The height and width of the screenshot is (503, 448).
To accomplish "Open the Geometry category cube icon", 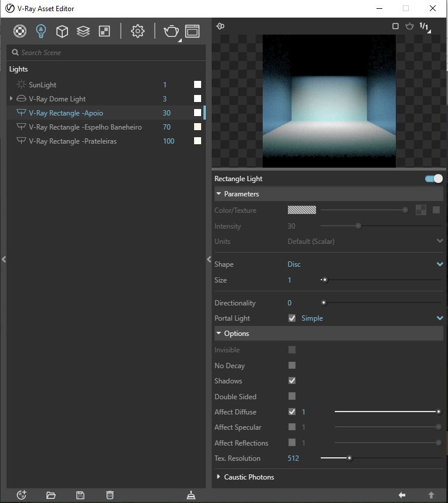I will [62, 31].
